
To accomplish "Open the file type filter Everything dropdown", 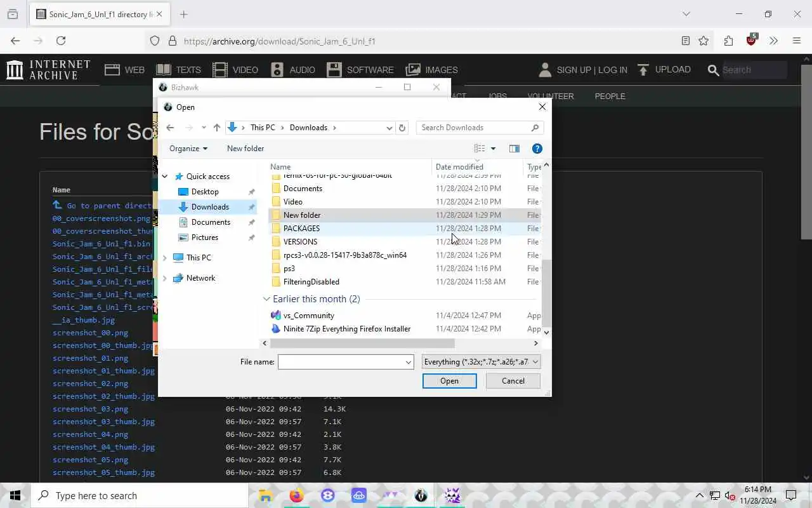I will click(x=481, y=362).
